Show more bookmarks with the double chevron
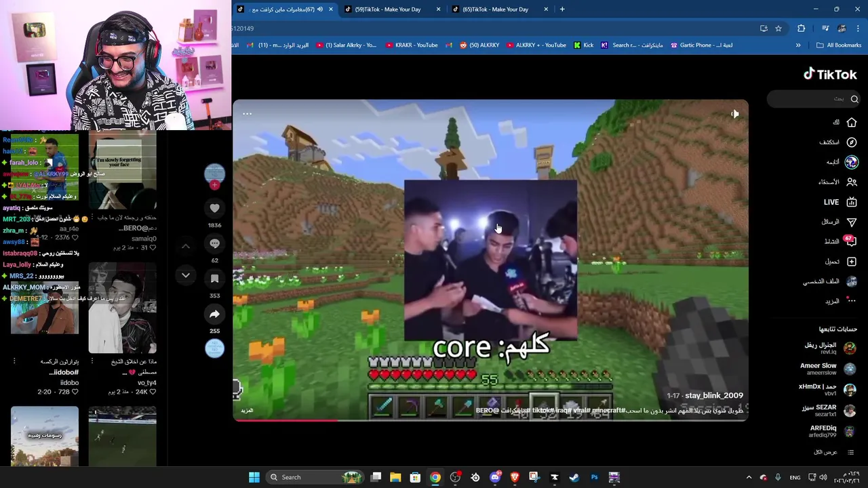 pos(798,45)
